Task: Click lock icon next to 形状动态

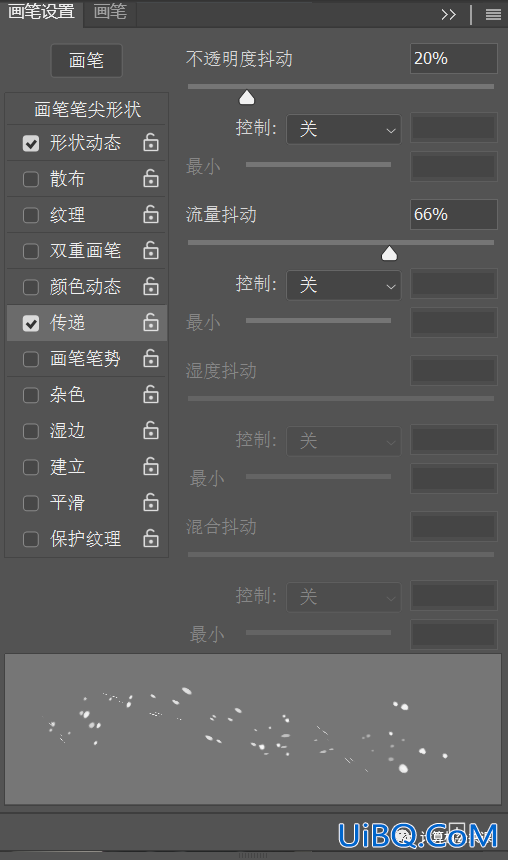Action: [x=151, y=143]
